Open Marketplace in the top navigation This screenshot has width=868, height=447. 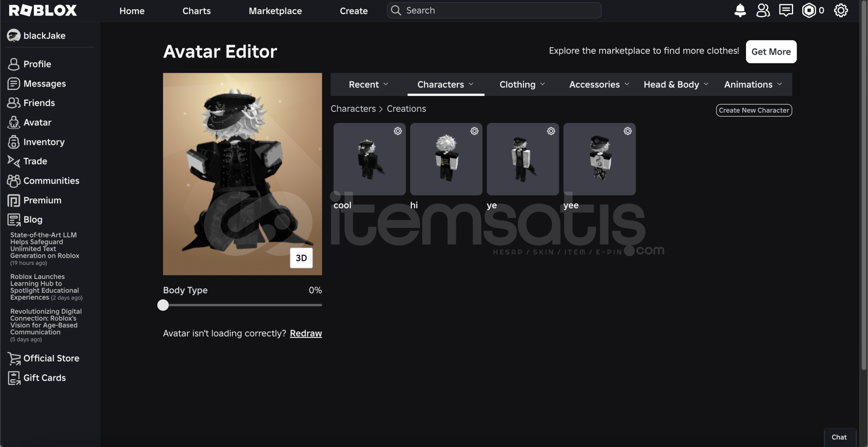275,11
